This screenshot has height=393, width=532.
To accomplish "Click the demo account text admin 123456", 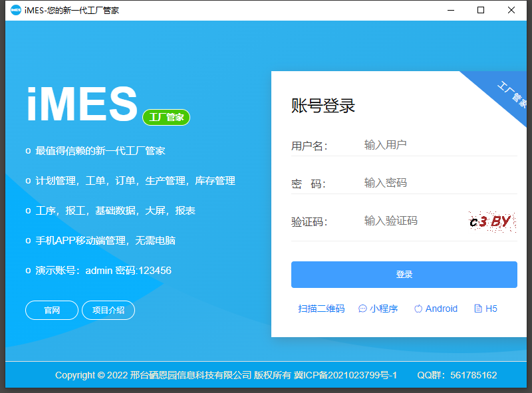I will (x=104, y=271).
